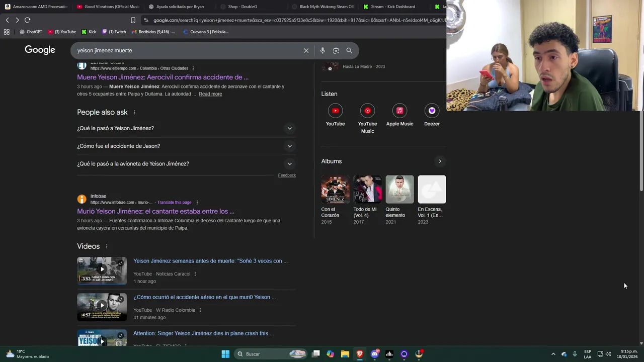This screenshot has width=644, height=362.
Task: Open Brave browser in the taskbar
Action: click(360, 354)
